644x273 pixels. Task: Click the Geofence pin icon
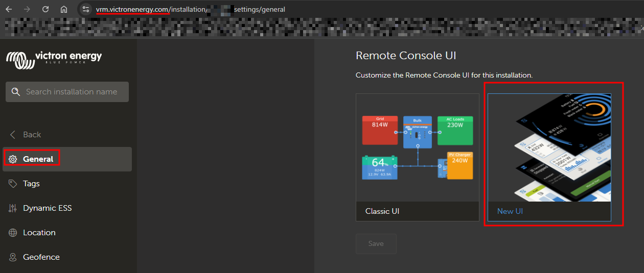pos(13,257)
